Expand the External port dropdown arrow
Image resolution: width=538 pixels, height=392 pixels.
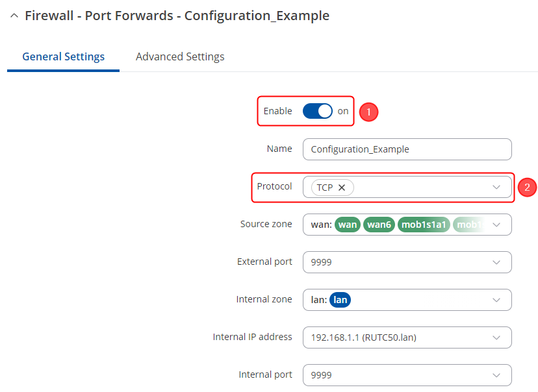click(x=497, y=262)
